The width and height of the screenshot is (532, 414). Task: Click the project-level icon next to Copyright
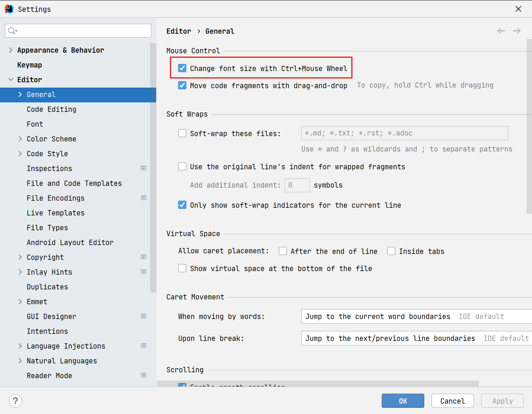pos(144,257)
